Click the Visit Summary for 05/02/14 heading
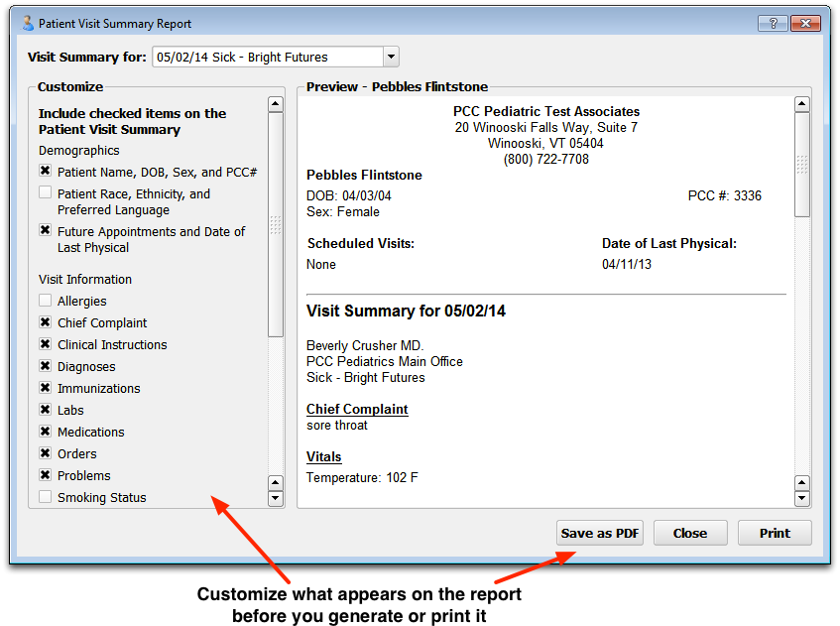The height and width of the screenshot is (626, 840). point(406,311)
